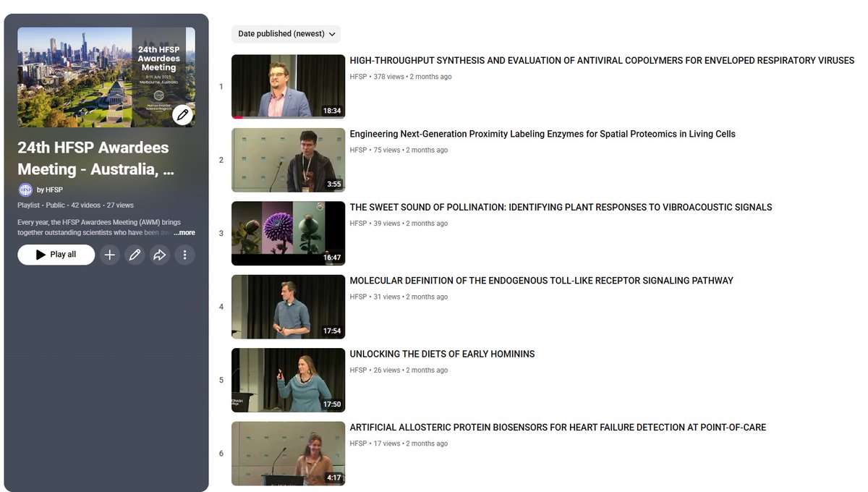Open the Date published (newest) sort dropdown

pyautogui.click(x=286, y=34)
